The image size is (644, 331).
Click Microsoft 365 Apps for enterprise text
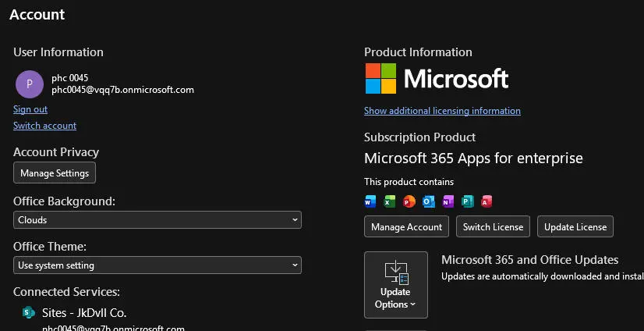[473, 158]
